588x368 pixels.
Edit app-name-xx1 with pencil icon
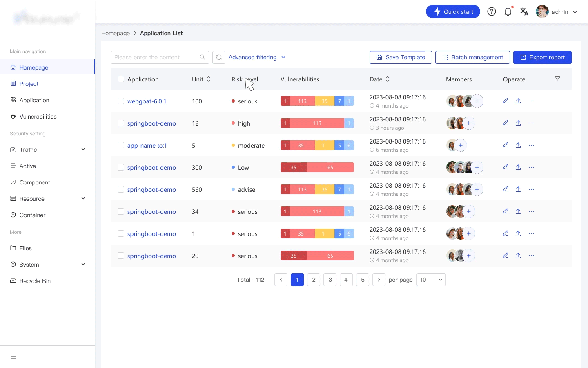506,145
